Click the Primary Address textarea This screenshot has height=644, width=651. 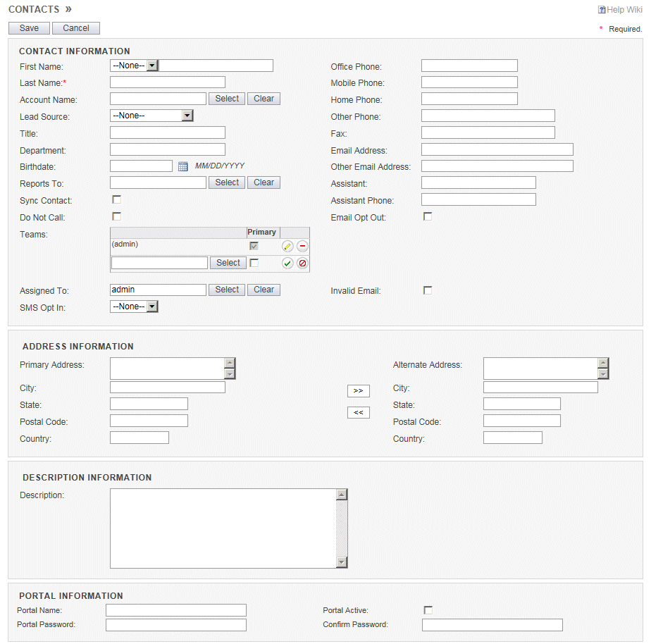[x=167, y=369]
